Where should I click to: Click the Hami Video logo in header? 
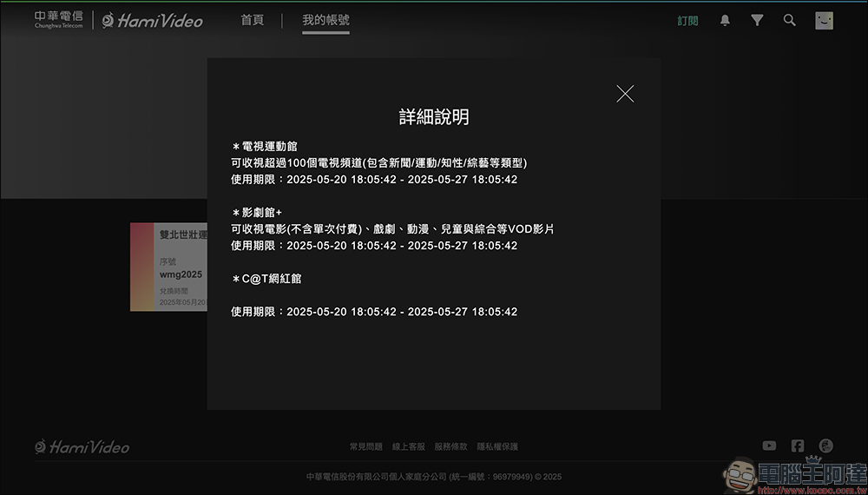click(152, 21)
